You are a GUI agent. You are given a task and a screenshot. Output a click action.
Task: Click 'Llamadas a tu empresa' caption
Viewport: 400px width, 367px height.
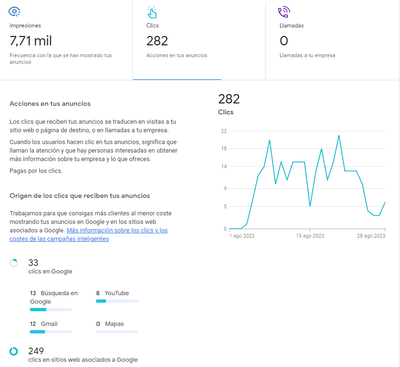tap(307, 56)
